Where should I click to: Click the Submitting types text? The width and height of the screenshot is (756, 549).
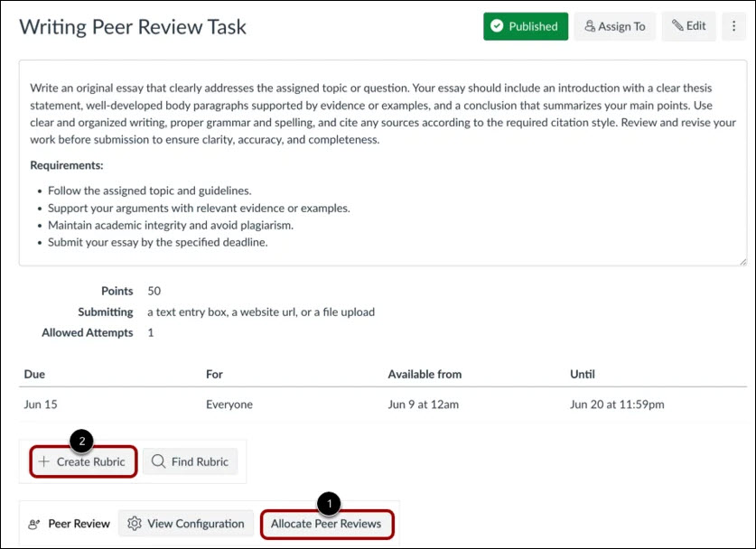click(261, 312)
